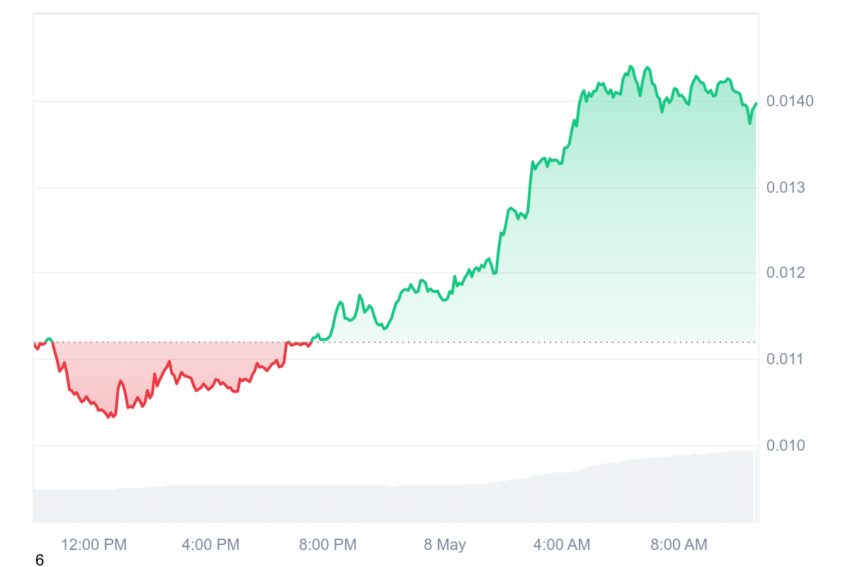This screenshot has width=850, height=567.
Task: Click the 4:00 PM time axis label
Action: click(210, 544)
